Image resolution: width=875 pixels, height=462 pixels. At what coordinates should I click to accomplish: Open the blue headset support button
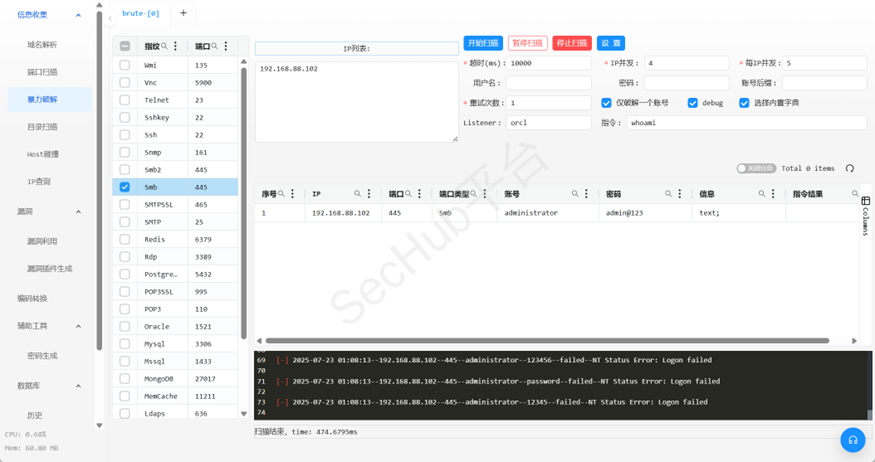click(852, 440)
